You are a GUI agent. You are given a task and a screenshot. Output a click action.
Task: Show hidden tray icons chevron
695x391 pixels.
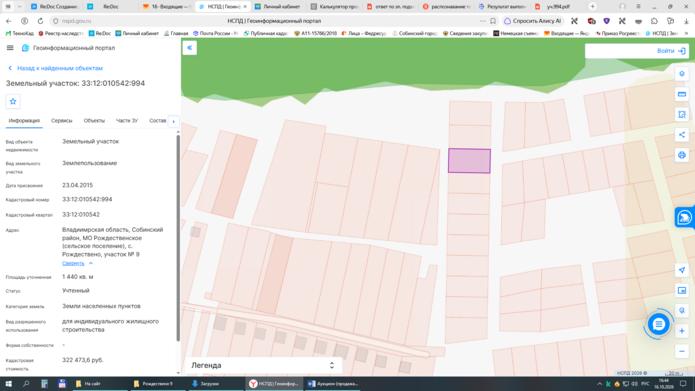(x=600, y=384)
